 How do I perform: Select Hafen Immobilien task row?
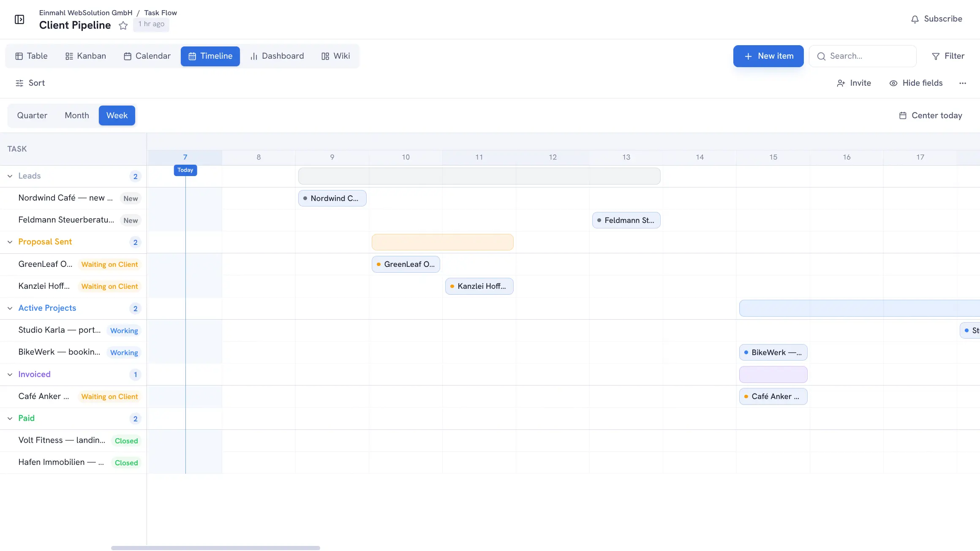point(73,463)
